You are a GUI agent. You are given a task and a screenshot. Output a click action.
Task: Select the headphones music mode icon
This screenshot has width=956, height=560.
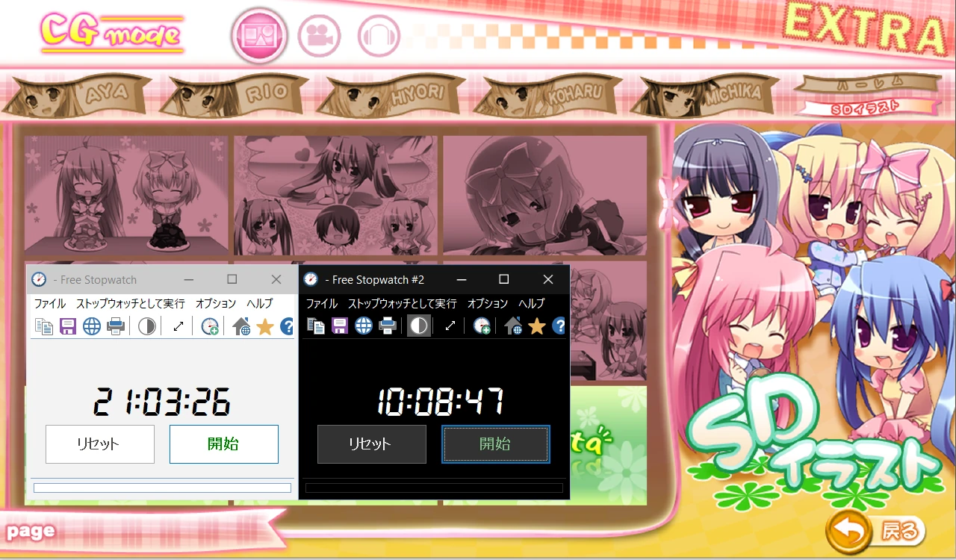pos(379,35)
